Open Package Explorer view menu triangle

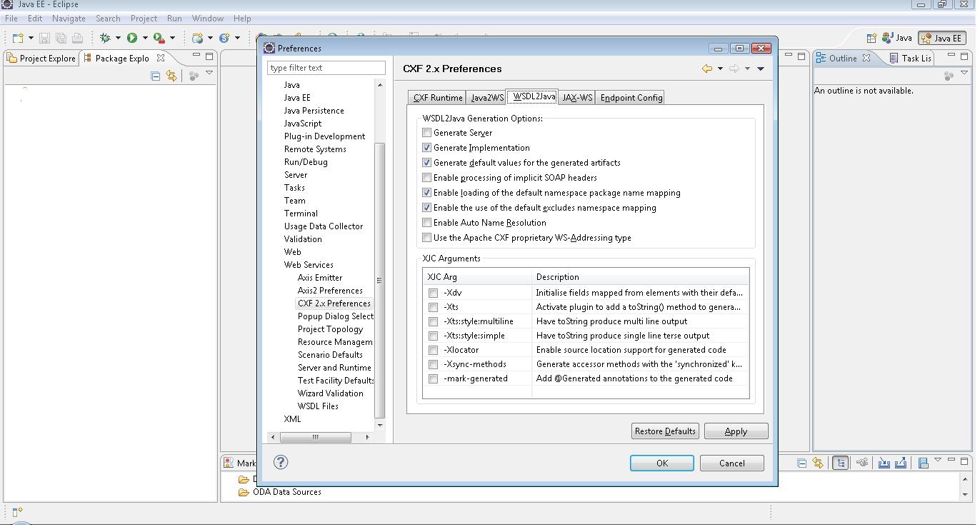(x=209, y=73)
